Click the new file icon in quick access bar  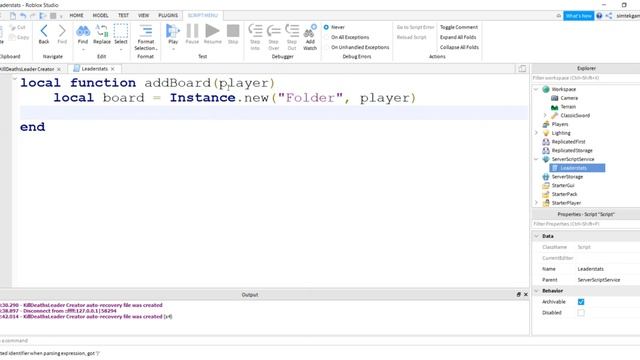point(13,16)
